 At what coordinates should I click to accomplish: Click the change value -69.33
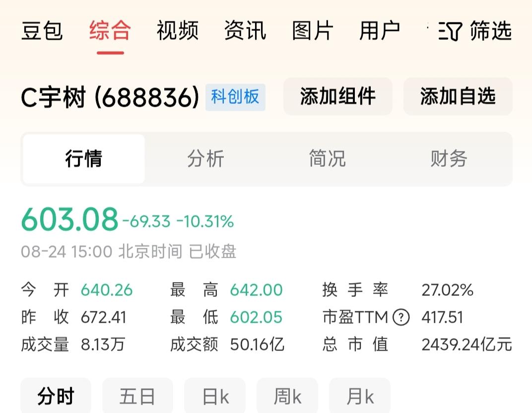tap(146, 221)
